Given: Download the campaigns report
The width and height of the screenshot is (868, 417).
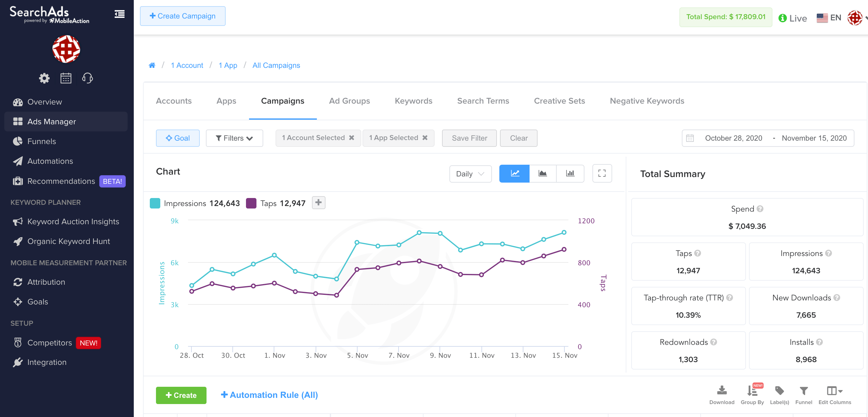Looking at the screenshot, I should click(x=721, y=395).
